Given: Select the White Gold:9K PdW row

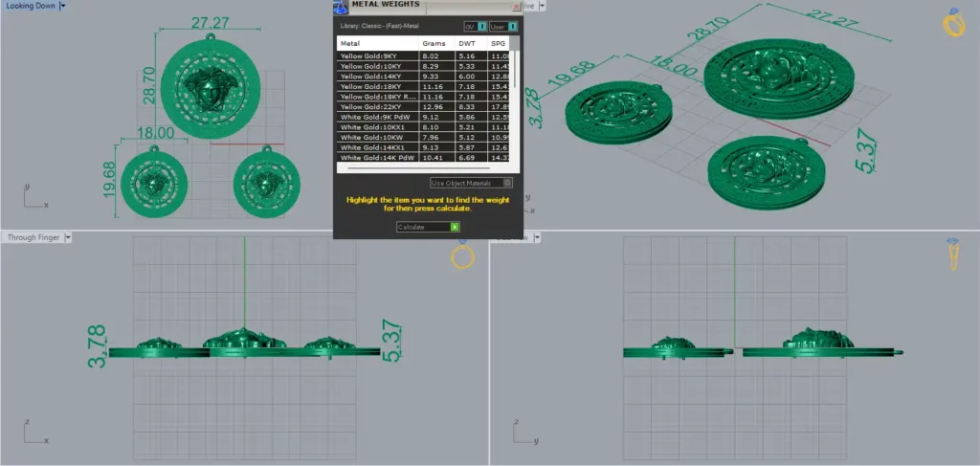Looking at the screenshot, I should (423, 118).
